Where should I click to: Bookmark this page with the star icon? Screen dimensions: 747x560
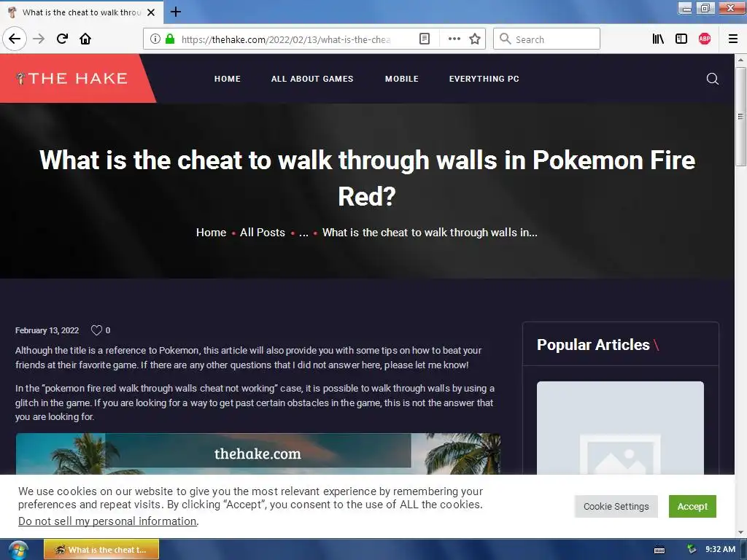(475, 39)
